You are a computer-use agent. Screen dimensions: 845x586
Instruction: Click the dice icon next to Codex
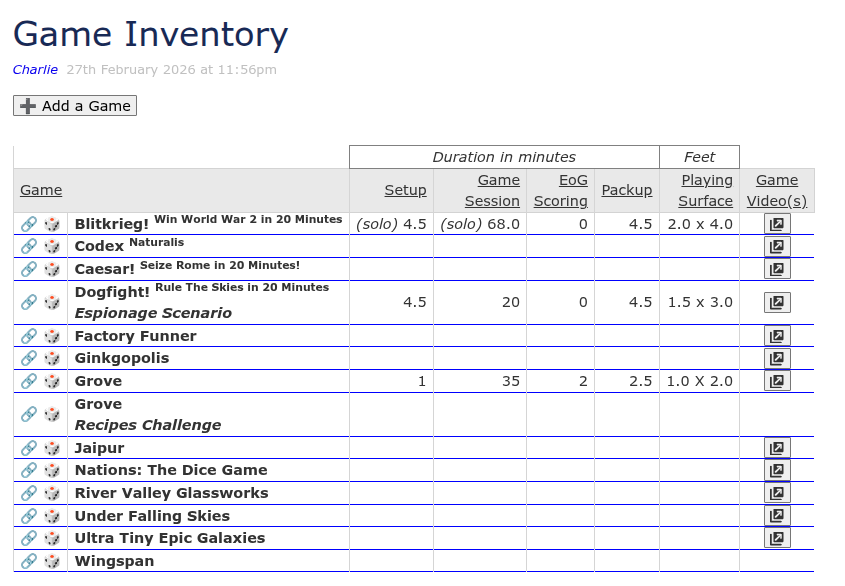[x=52, y=246]
